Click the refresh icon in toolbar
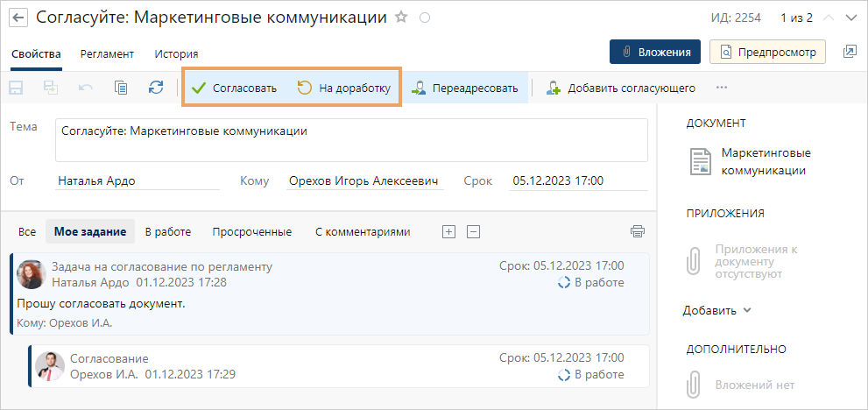This screenshot has height=410, width=868. pos(156,88)
